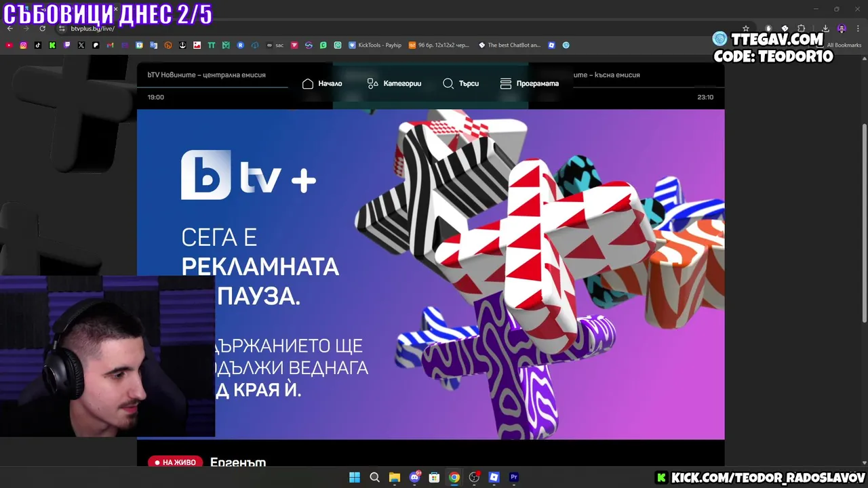
Task: Grab the page vertical scrollbar
Action: [x=864, y=224]
